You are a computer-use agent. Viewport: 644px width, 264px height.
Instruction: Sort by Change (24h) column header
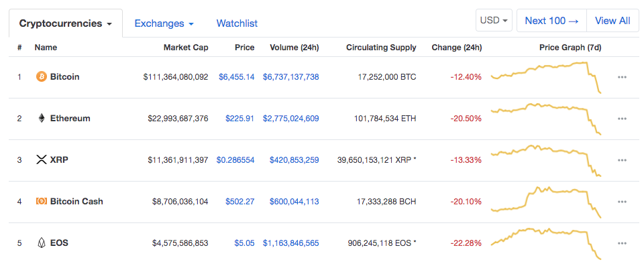click(x=457, y=48)
